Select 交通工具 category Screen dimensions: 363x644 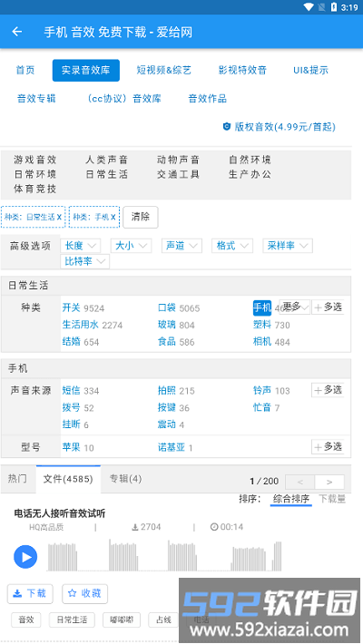[x=178, y=174]
